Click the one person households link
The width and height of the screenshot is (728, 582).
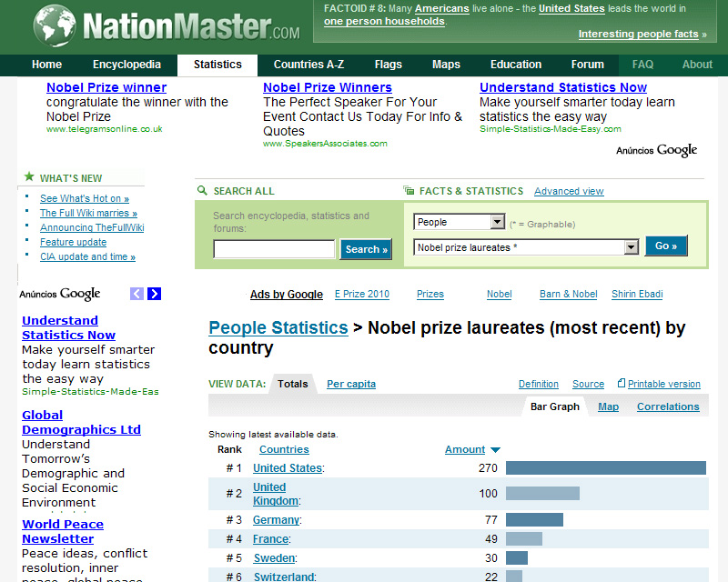tap(384, 21)
